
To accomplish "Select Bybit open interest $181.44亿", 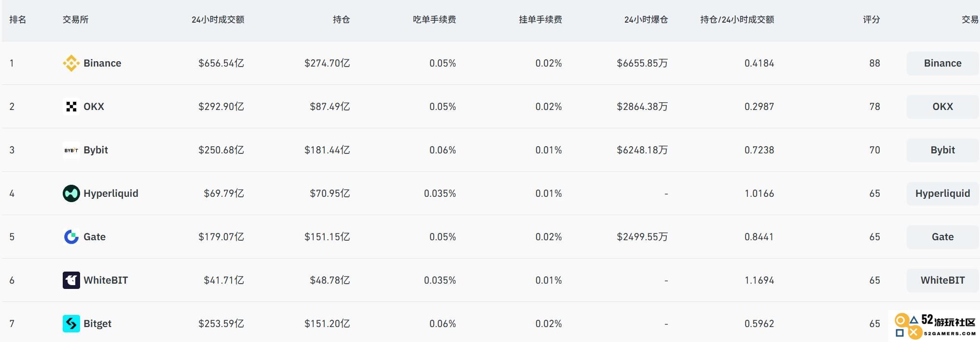I will tap(327, 150).
